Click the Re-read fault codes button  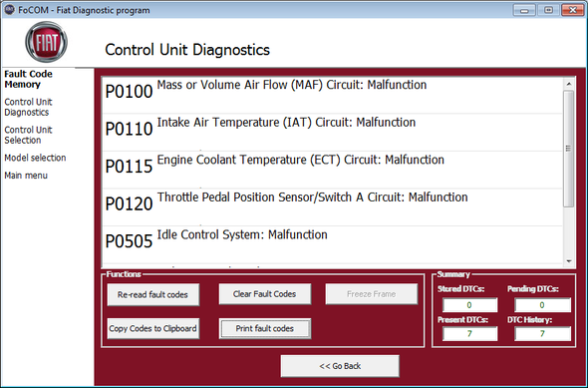click(153, 294)
